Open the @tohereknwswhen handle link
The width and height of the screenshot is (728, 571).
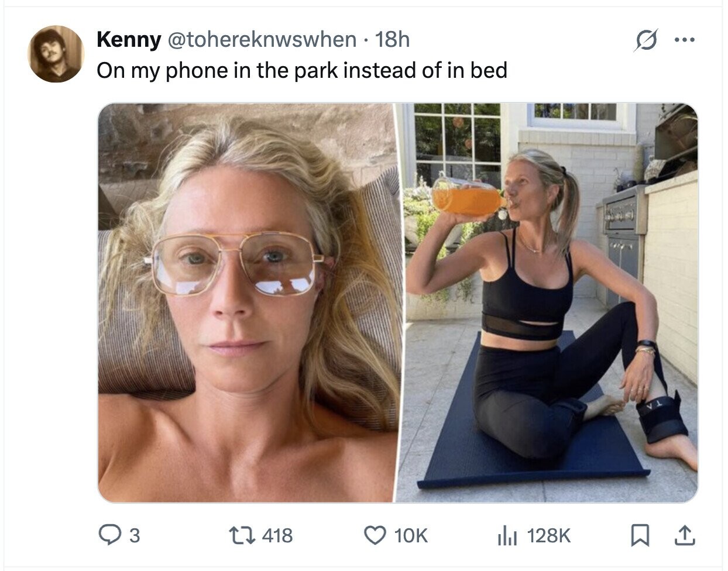point(262,40)
